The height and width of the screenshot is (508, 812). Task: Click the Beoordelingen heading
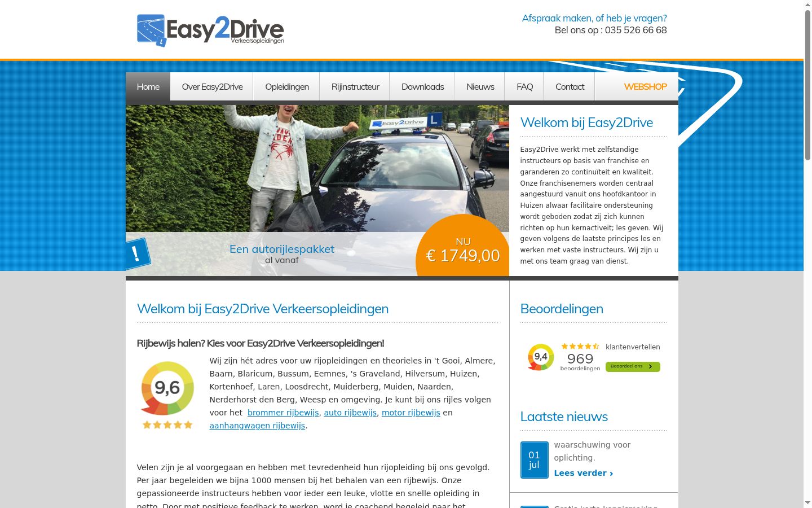(562, 309)
